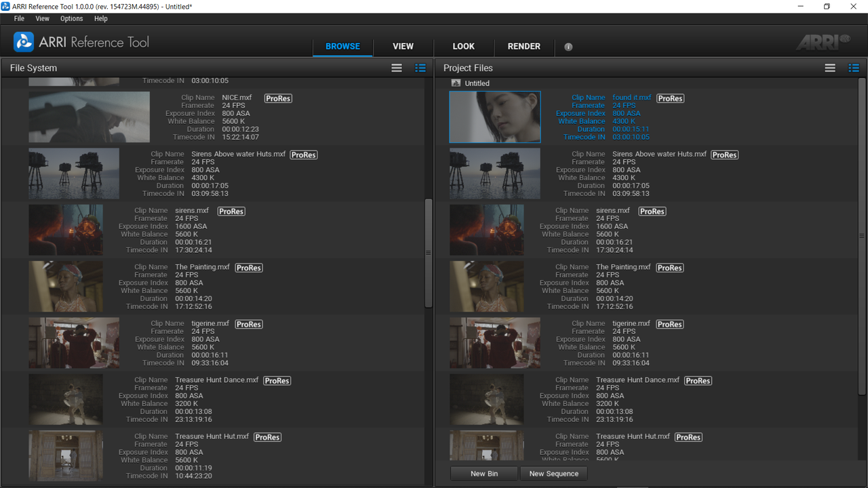Screen dimensions: 868x488
Task: Go to the LOOK tab
Action: 464,47
